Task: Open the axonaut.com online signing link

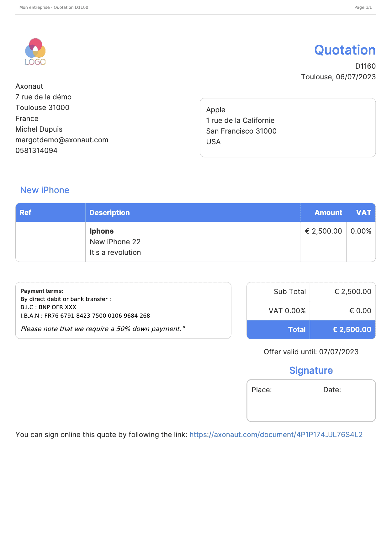Action: pos(276,435)
